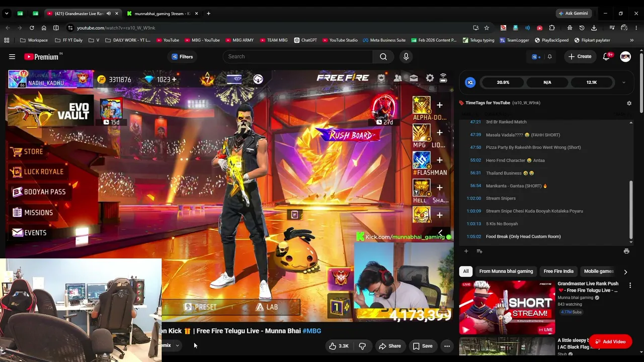Click the 20.9% stat pill

point(503,82)
